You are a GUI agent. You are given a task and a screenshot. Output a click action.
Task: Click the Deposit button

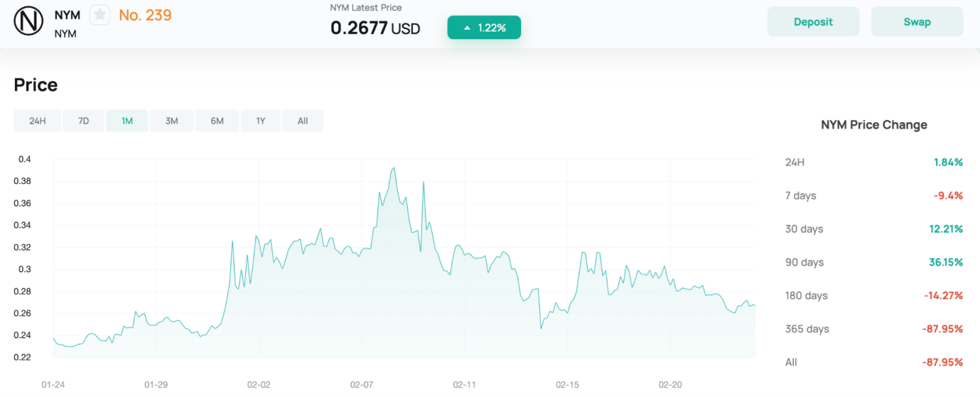tap(813, 22)
